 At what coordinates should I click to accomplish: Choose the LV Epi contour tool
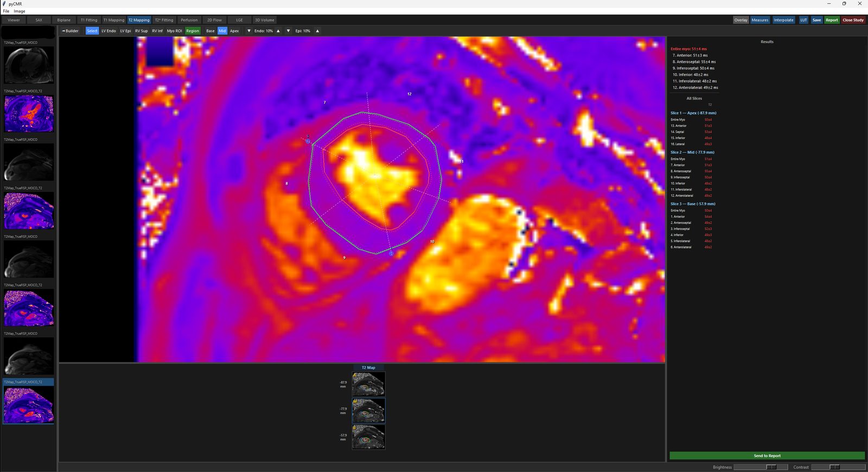tap(125, 31)
